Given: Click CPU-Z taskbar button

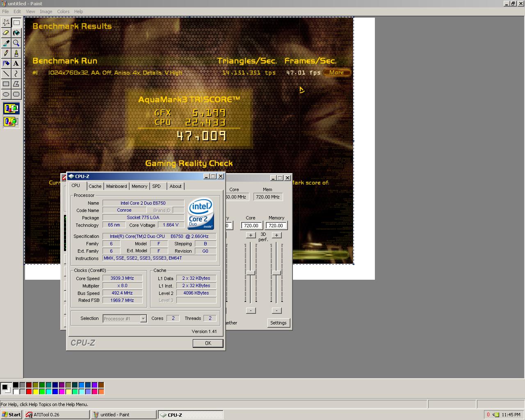Looking at the screenshot, I should pyautogui.click(x=191, y=415).
